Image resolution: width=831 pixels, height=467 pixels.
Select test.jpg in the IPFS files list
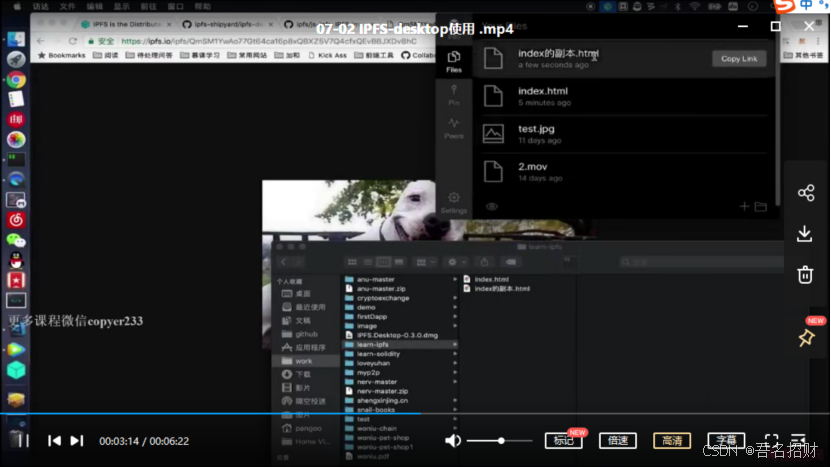click(624, 134)
